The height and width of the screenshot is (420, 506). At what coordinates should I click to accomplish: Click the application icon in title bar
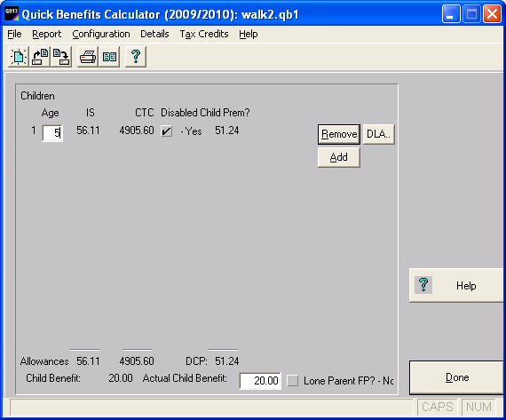[12, 14]
